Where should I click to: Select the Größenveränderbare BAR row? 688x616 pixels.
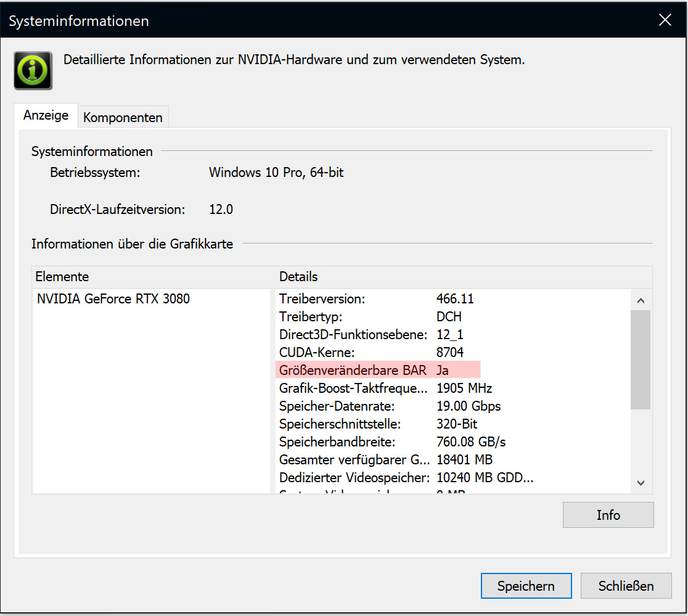click(453, 371)
